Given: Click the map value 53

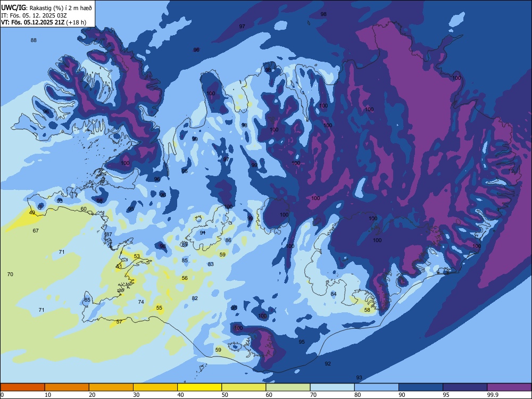Looking at the screenshot, I should pos(137,256).
